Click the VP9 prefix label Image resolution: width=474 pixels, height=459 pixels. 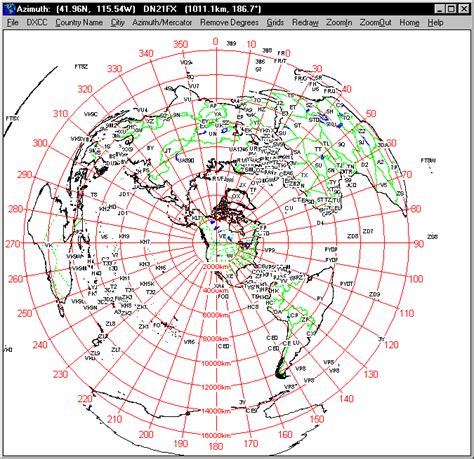(x=270, y=250)
